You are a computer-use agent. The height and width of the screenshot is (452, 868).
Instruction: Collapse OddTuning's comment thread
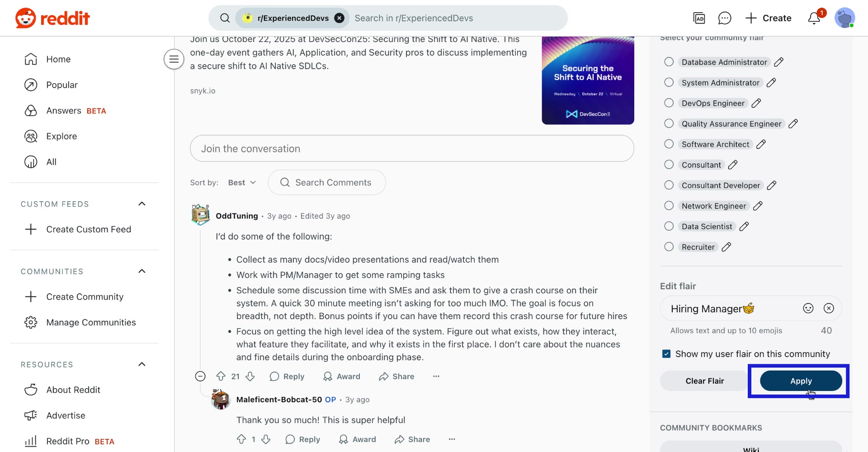tap(200, 376)
